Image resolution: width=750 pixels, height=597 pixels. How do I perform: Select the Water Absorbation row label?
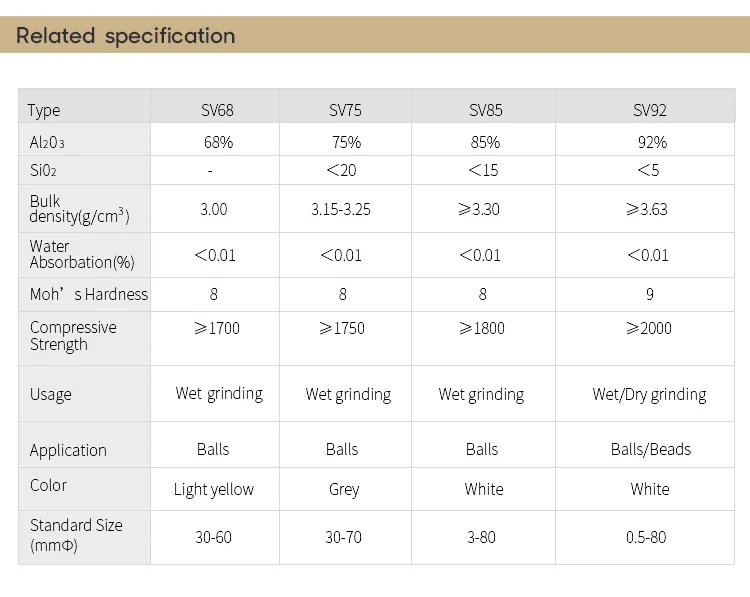[81, 254]
